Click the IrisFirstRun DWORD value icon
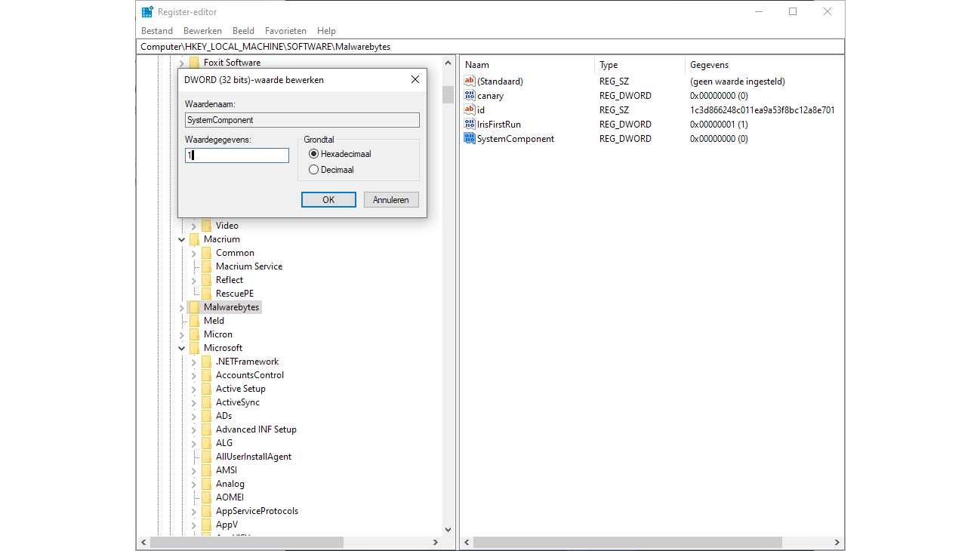 coord(470,125)
